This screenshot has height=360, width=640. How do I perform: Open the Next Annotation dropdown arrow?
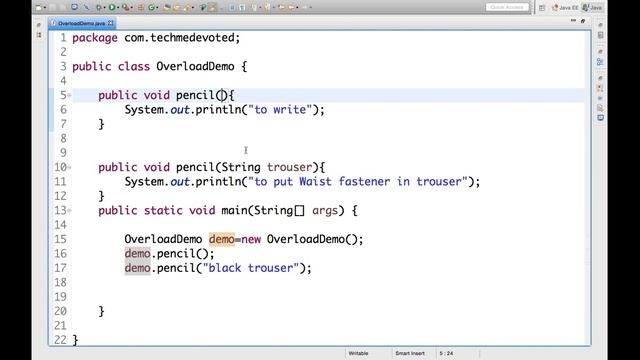point(260,7)
